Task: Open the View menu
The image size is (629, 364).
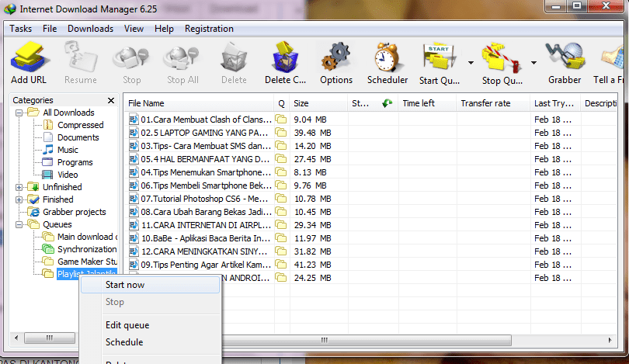Action: click(x=134, y=29)
